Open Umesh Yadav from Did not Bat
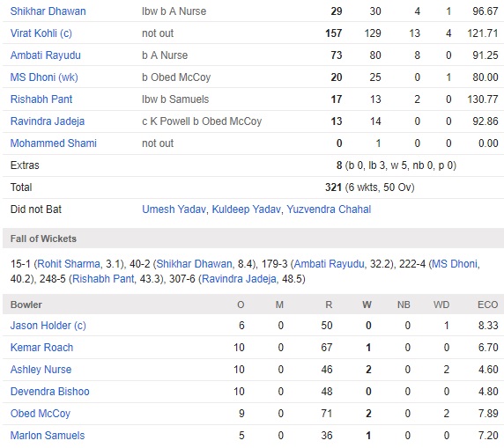 [174, 209]
